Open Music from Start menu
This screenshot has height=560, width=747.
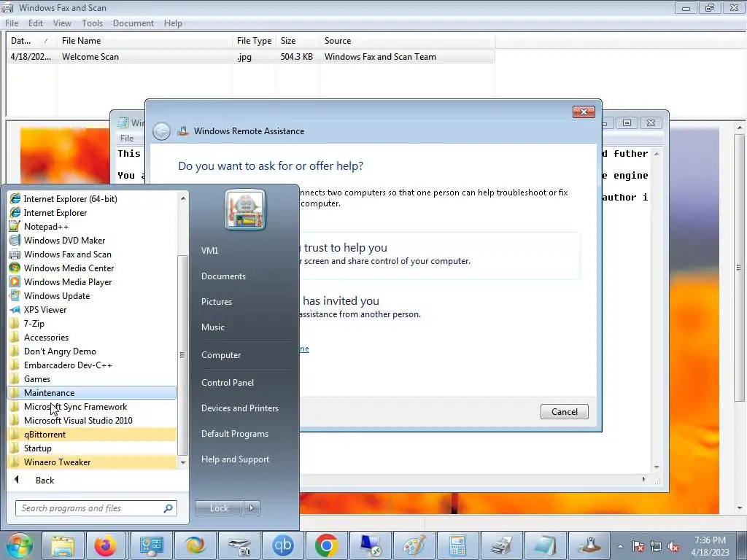(x=213, y=327)
